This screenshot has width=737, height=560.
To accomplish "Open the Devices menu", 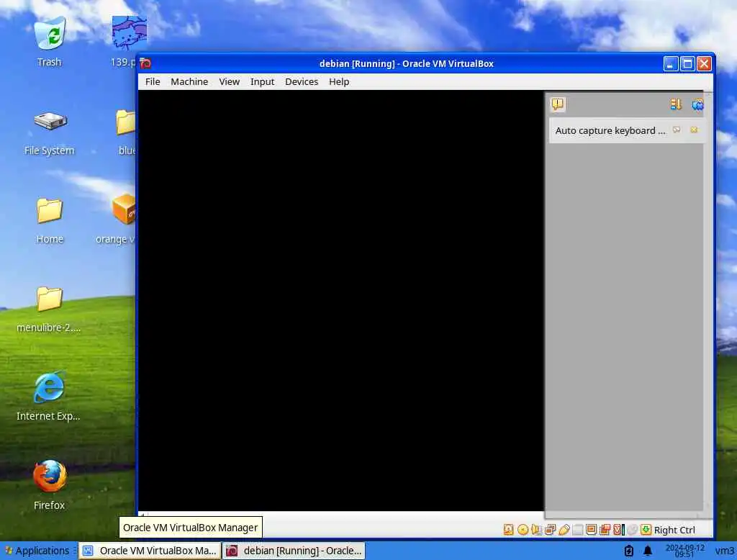I will (x=302, y=81).
